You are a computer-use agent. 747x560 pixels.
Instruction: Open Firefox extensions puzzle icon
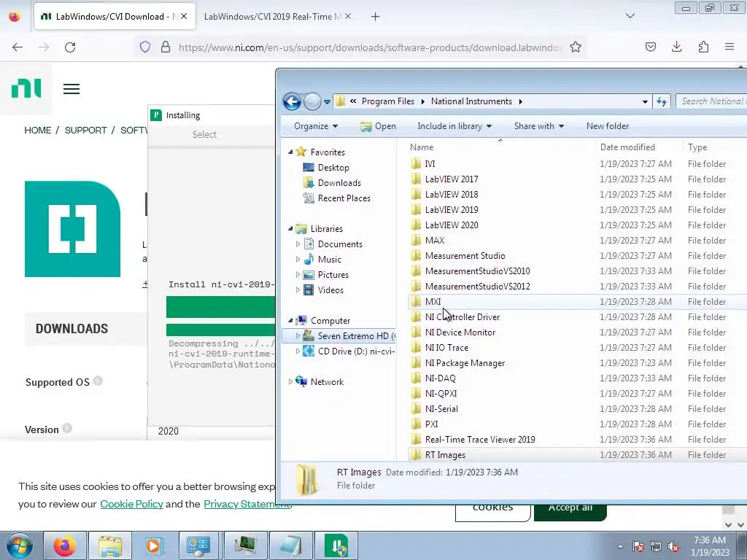(703, 47)
